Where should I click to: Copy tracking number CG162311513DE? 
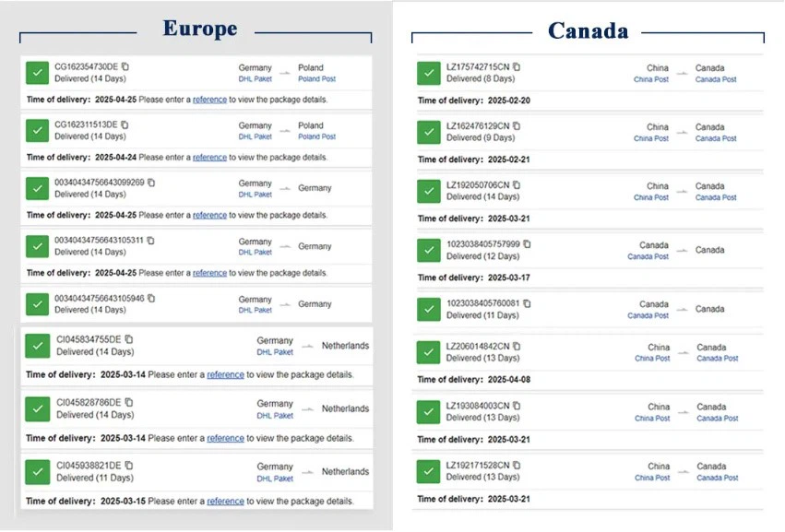(125, 124)
